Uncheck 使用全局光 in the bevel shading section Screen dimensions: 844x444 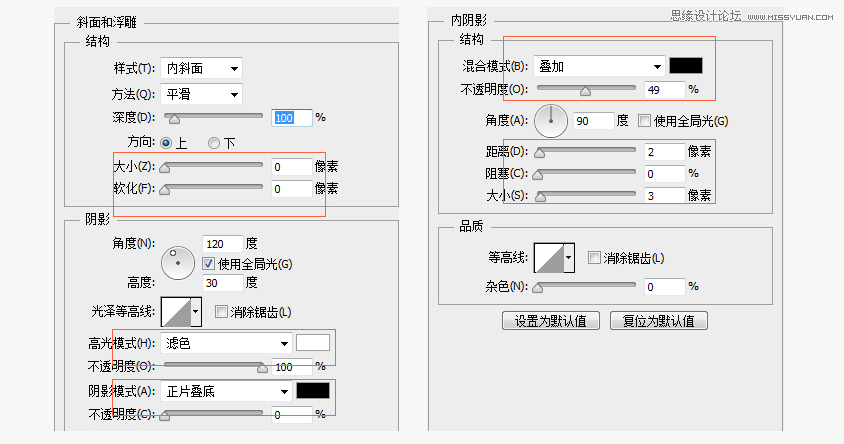coord(208,264)
